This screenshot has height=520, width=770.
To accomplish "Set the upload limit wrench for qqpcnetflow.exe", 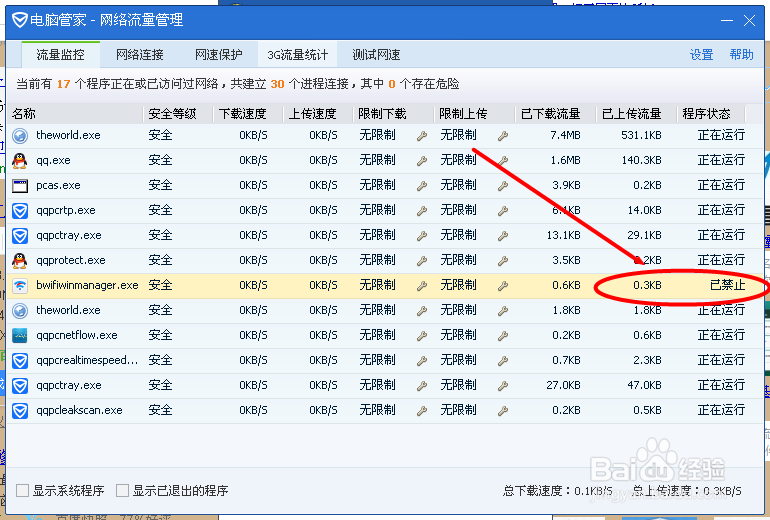I will coord(502,336).
